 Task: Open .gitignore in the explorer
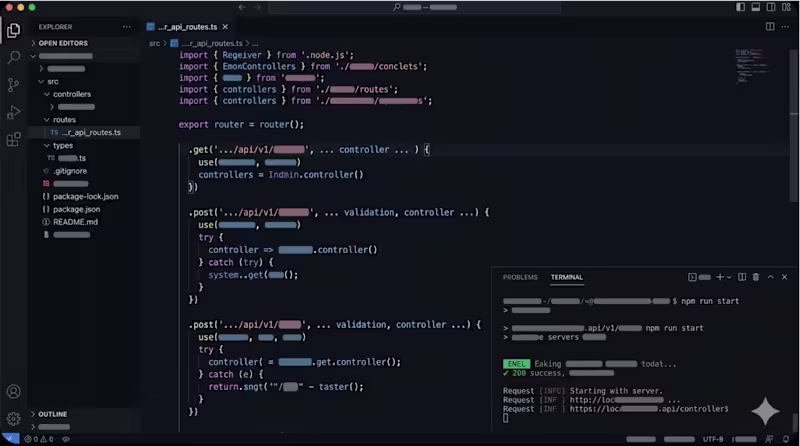70,171
